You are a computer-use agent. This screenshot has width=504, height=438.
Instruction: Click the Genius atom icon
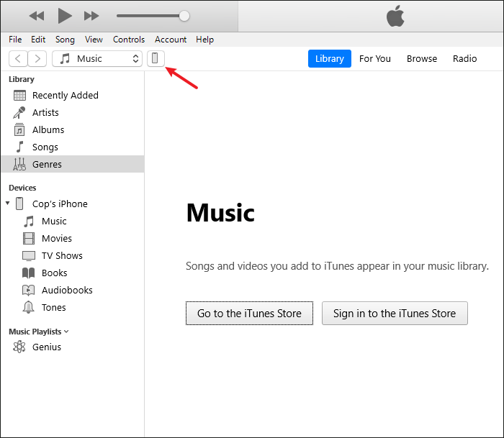19,347
